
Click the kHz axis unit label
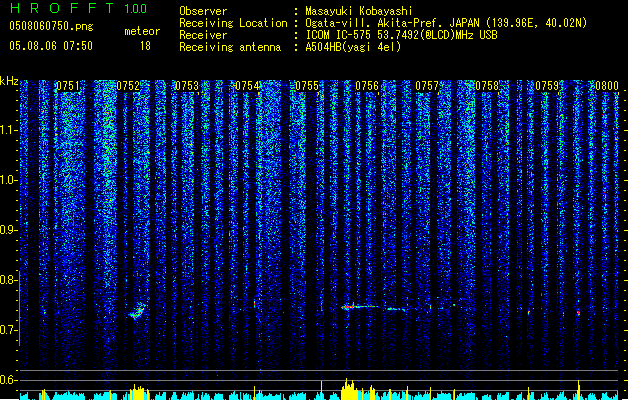(9, 81)
